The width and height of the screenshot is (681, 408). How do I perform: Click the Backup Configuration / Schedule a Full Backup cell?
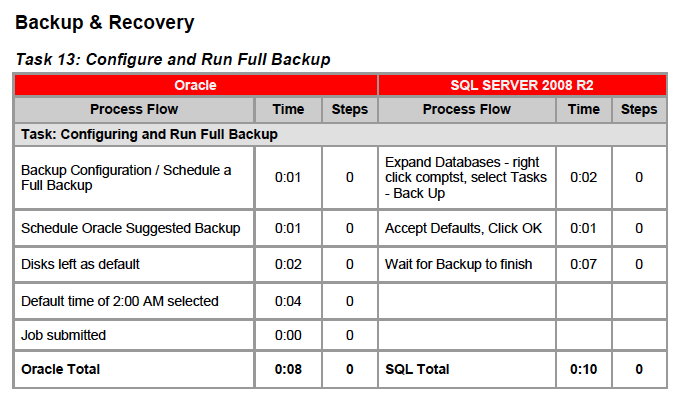[134, 178]
